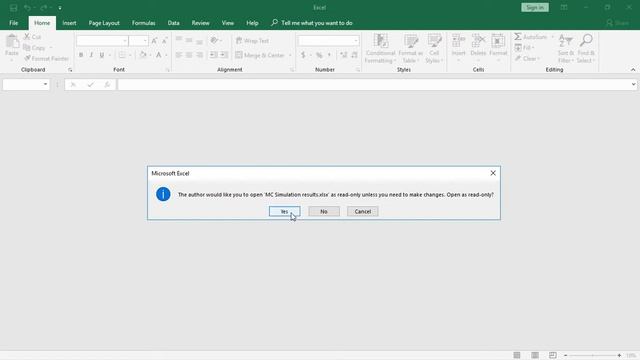Click Increase Indent icon

[224, 55]
